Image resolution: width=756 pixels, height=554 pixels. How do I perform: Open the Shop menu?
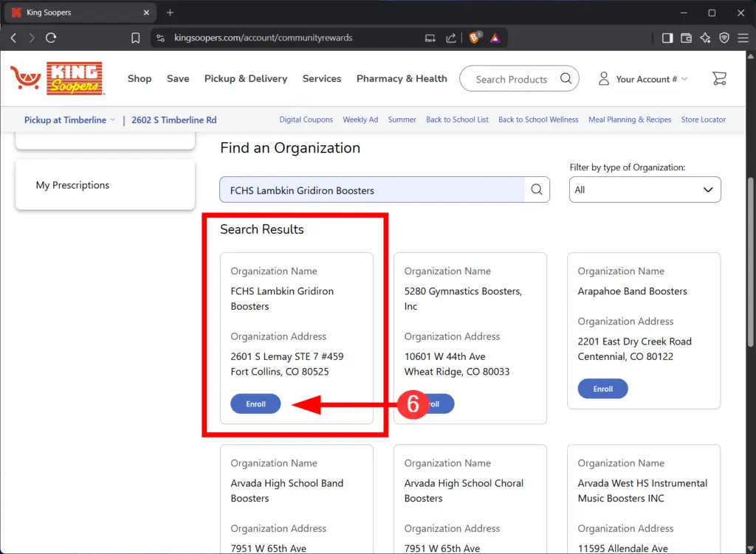point(140,78)
